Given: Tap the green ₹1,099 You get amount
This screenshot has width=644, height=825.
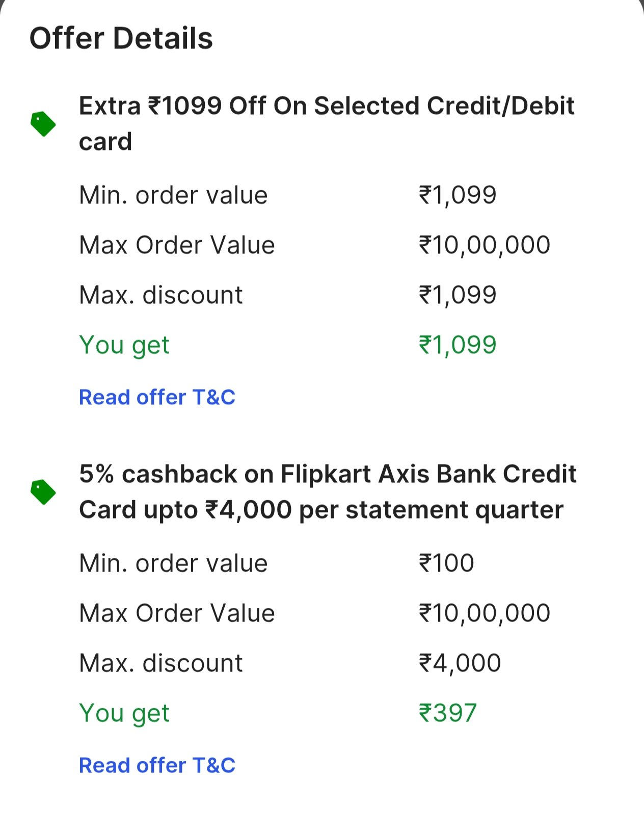Looking at the screenshot, I should (x=458, y=345).
